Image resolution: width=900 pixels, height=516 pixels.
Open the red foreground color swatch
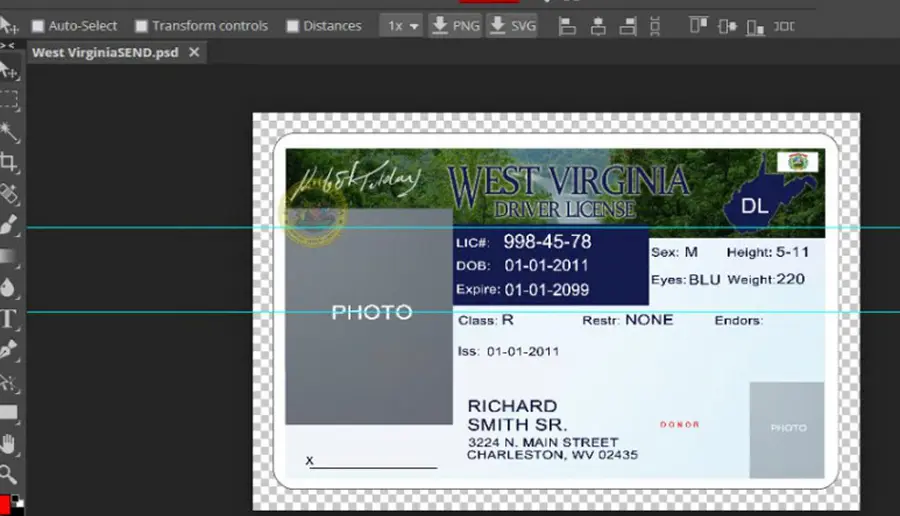[x=5, y=504]
